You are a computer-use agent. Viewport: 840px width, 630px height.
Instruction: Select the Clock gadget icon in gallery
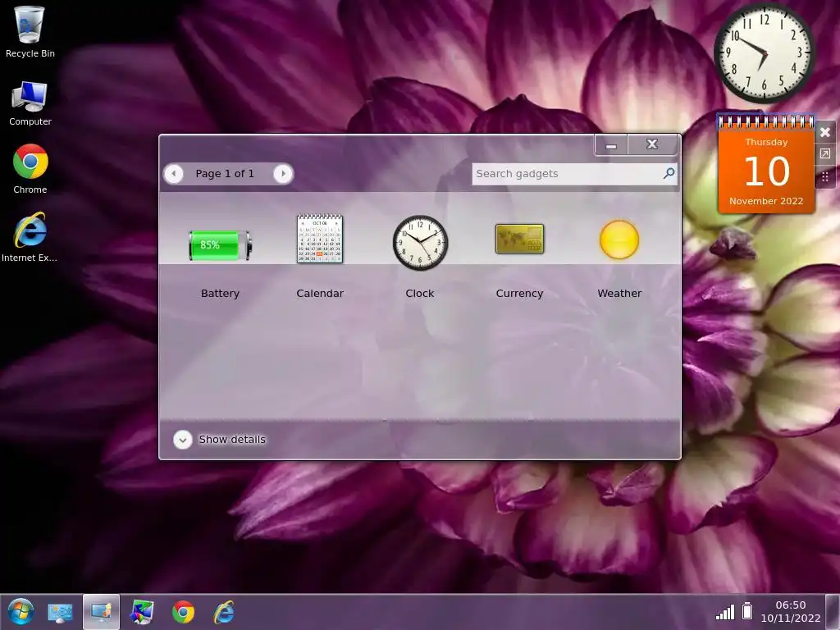pyautogui.click(x=420, y=243)
